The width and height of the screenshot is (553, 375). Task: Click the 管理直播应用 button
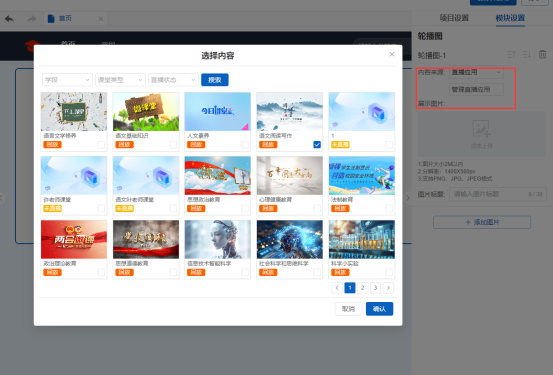click(476, 89)
